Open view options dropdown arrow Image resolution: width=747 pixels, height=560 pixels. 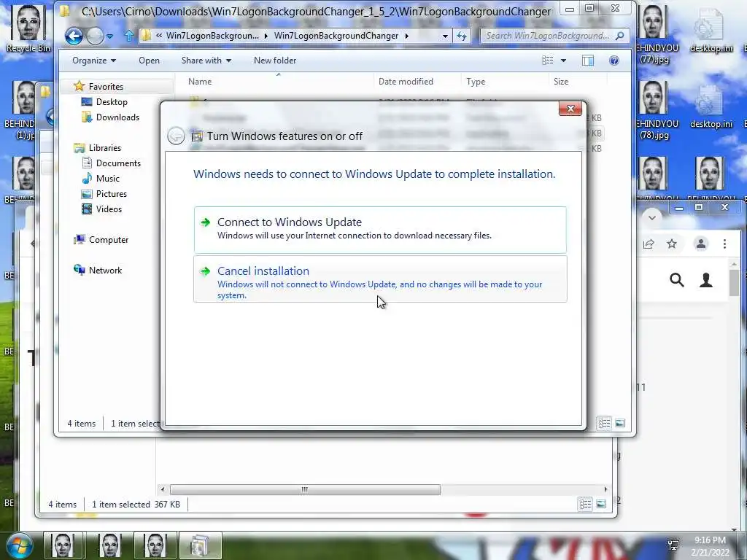tap(564, 61)
